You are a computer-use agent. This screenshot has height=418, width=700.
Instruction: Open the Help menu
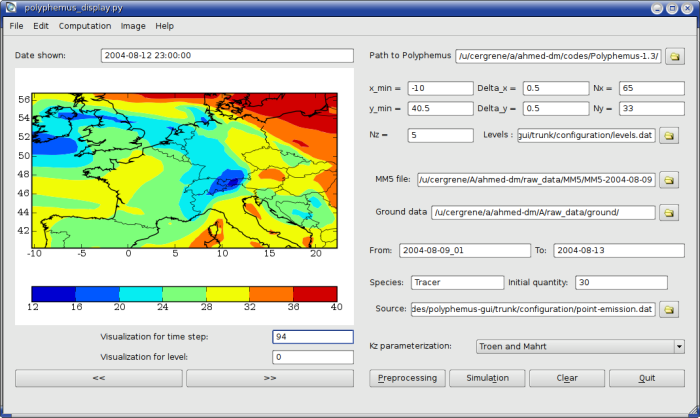pyautogui.click(x=164, y=26)
